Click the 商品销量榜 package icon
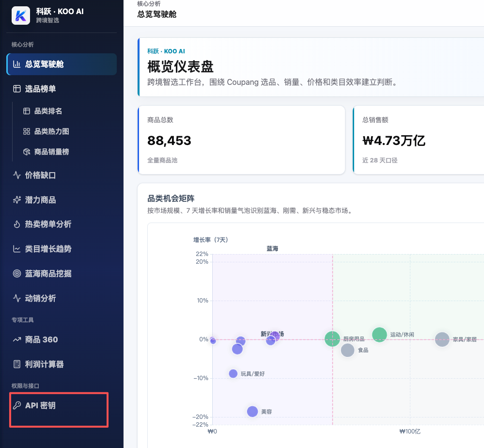The height and width of the screenshot is (448, 484). click(x=27, y=152)
